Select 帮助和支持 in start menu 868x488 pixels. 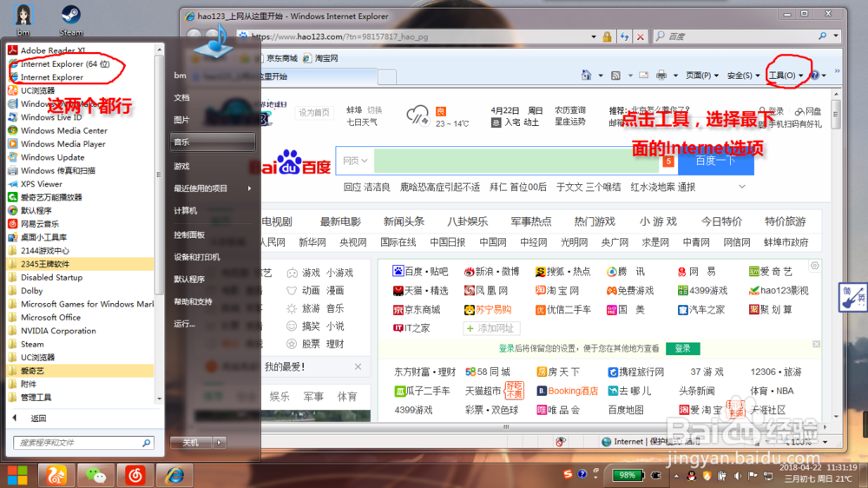[194, 301]
